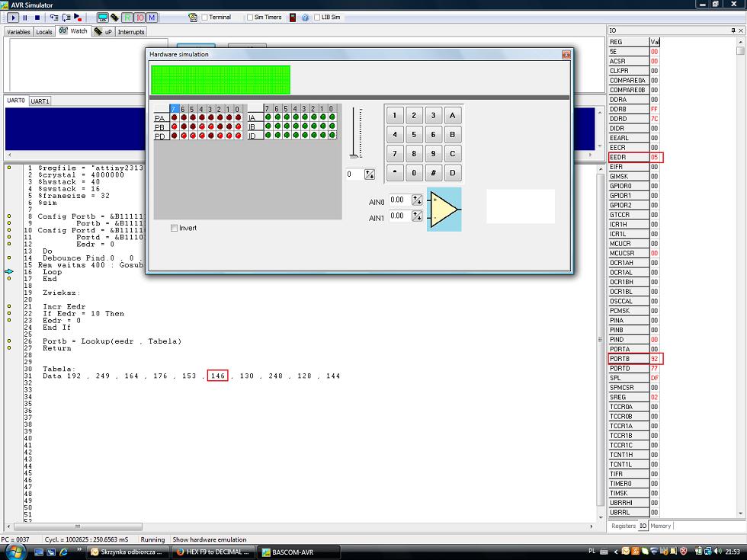Toggle the blue M memory button
The height and width of the screenshot is (560, 747).
point(152,18)
